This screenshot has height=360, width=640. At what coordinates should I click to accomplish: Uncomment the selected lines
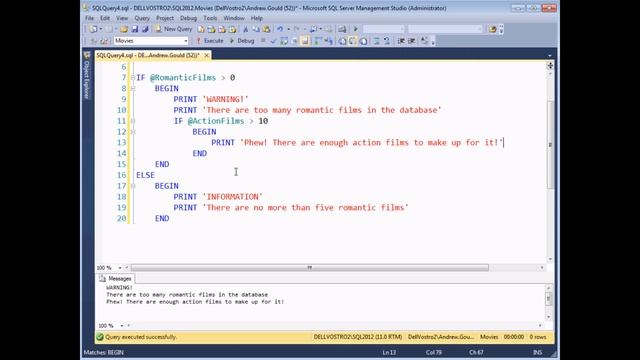point(387,41)
